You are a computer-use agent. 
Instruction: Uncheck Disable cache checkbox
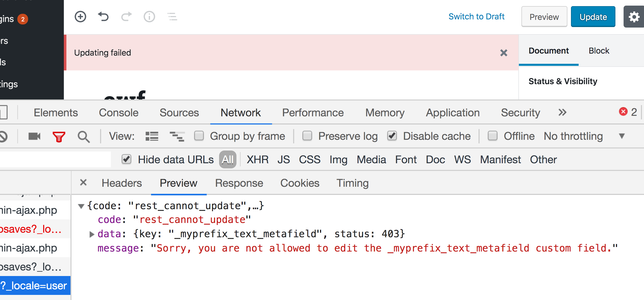pos(392,136)
